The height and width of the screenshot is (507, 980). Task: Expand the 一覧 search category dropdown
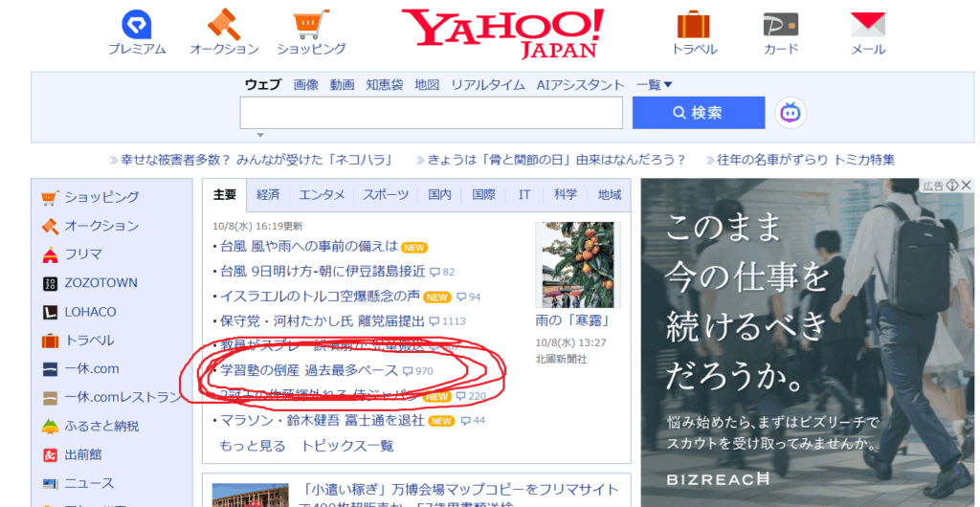tap(655, 85)
